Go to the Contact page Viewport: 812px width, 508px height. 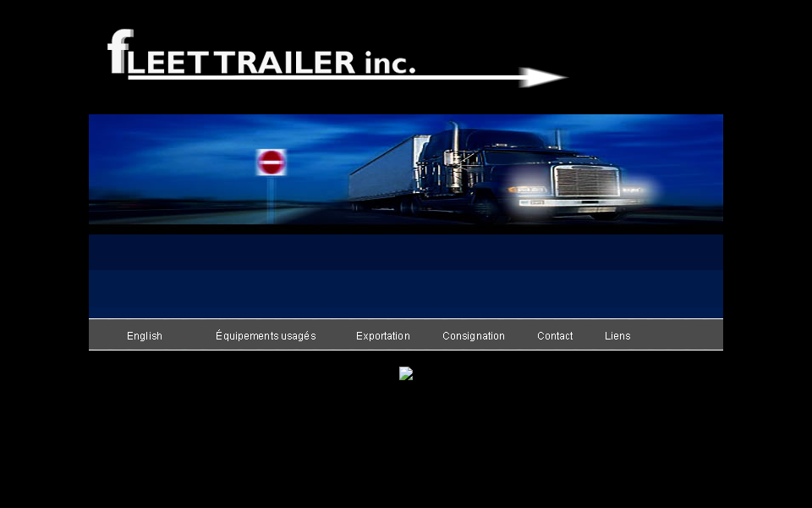[x=554, y=335]
